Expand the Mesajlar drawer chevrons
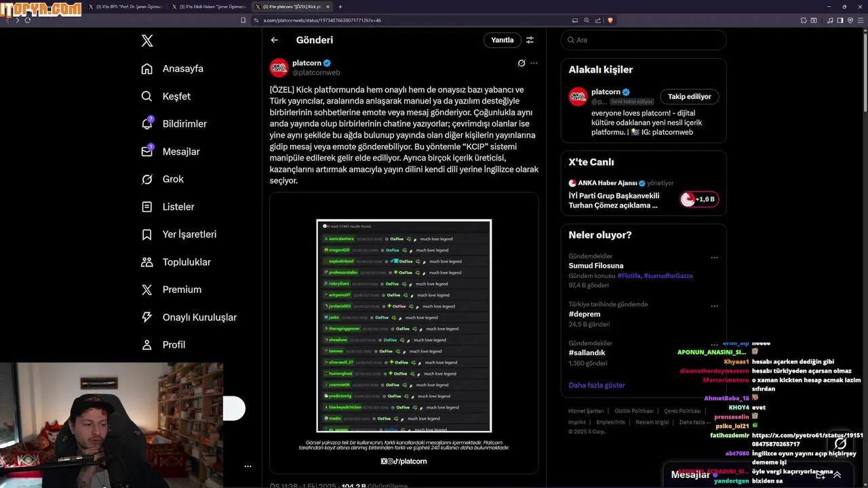Screen dimensions: 868x488 837,475
